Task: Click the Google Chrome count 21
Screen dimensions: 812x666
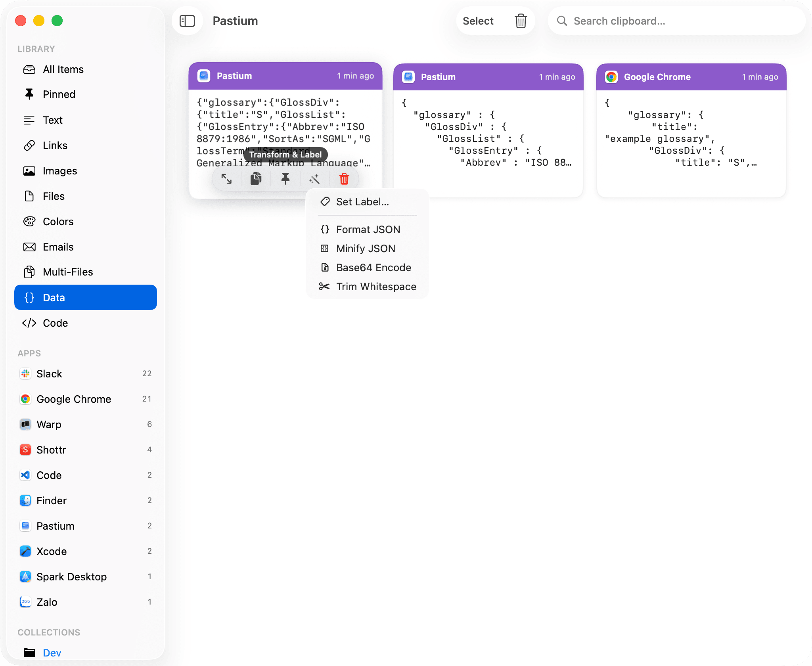Action: pos(147,399)
